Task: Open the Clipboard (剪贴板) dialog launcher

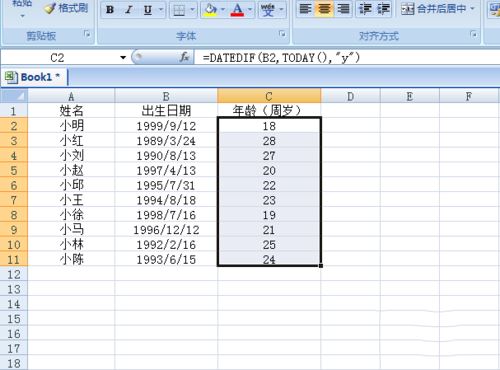Action: click(87, 34)
